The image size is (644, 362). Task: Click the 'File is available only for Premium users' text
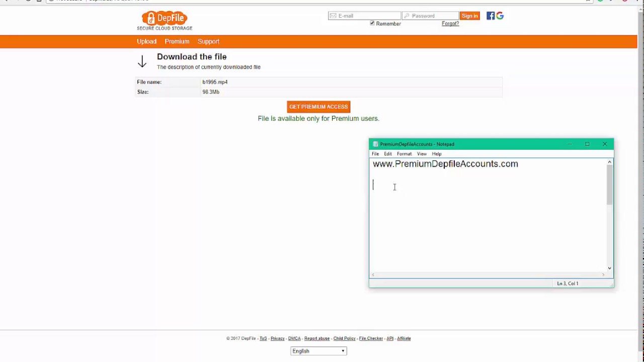click(x=318, y=119)
